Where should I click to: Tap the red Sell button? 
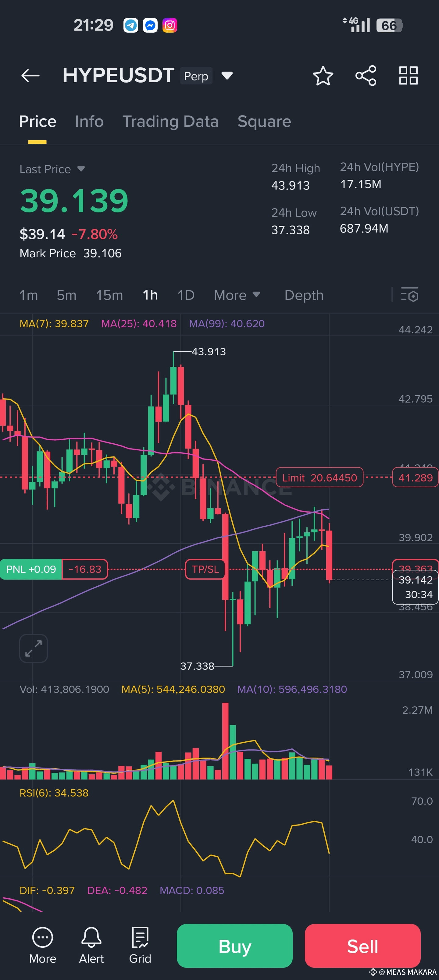[362, 946]
